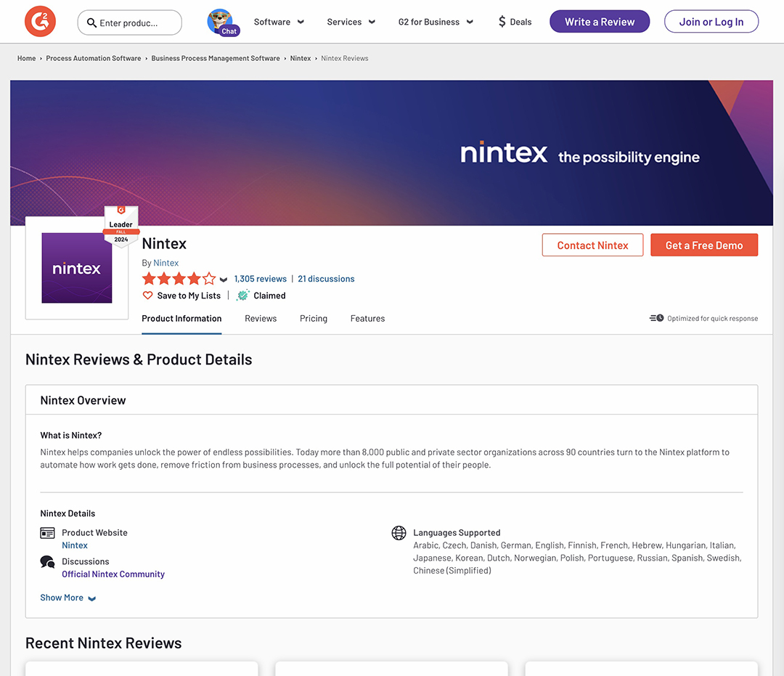This screenshot has width=784, height=676.
Task: Click the Claimed verified badge icon
Action: [243, 296]
